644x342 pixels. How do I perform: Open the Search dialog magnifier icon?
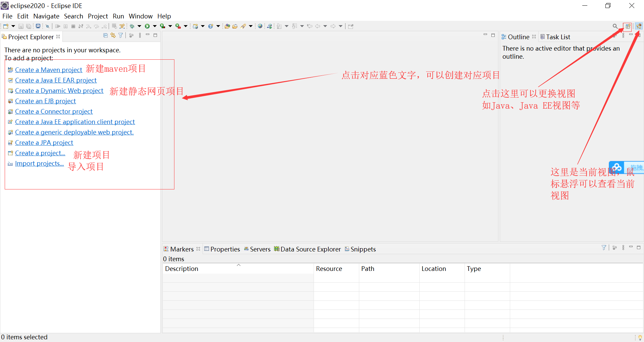[x=615, y=26]
